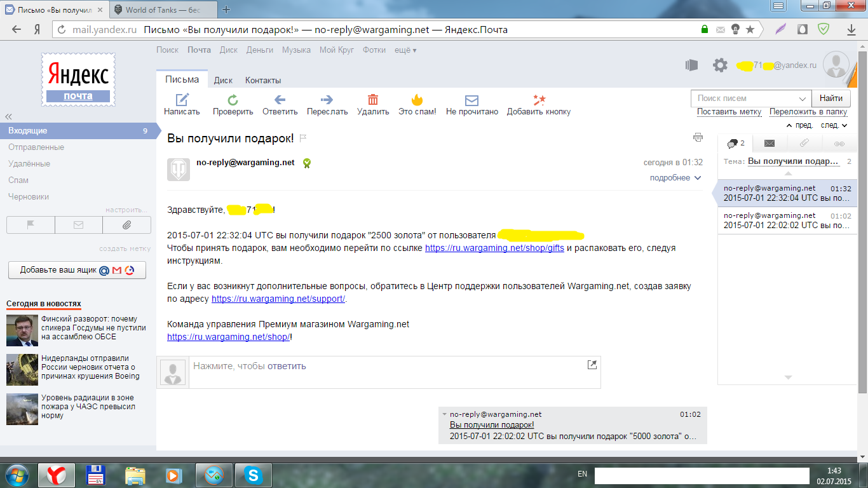Open the ru.wargaming.net/shop/gifts link
This screenshot has width=868, height=488.
pyautogui.click(x=494, y=248)
